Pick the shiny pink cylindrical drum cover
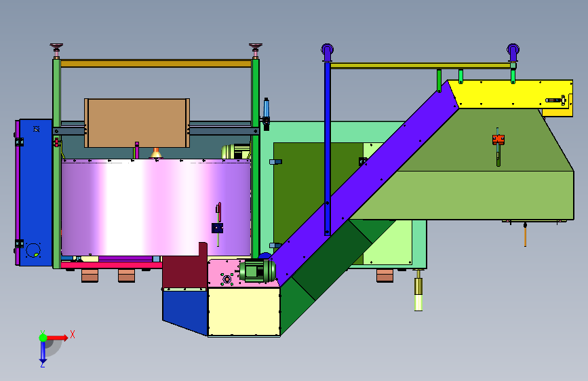 [155, 207]
